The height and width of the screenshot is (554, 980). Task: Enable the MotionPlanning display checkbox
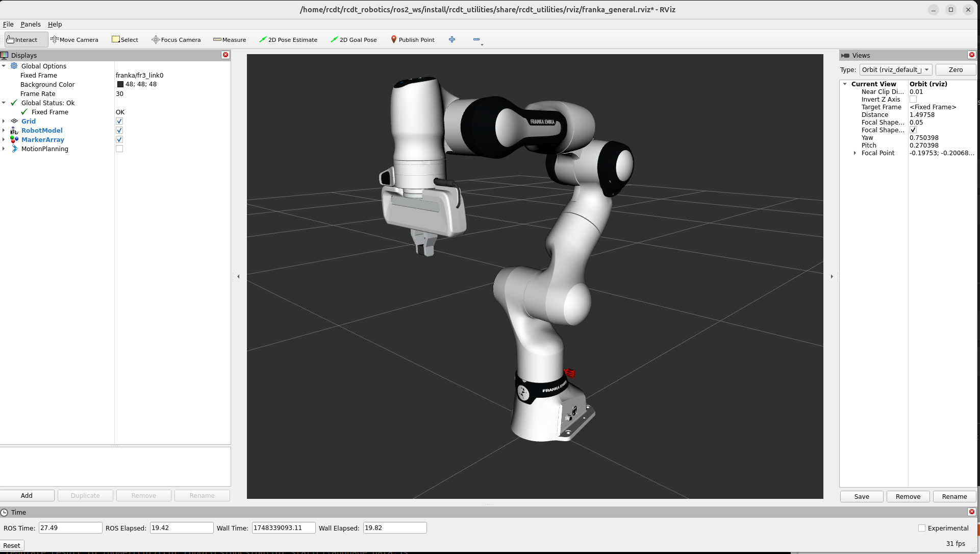[119, 149]
